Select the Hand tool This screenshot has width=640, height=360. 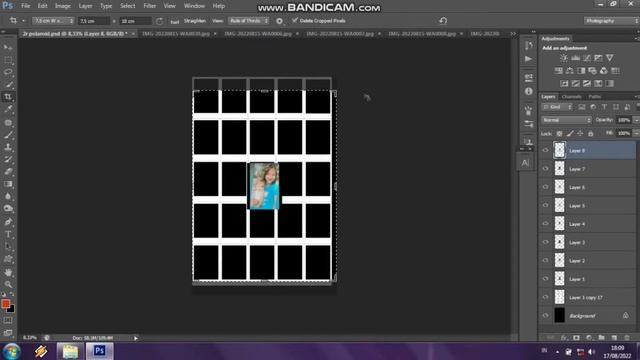click(x=8, y=272)
